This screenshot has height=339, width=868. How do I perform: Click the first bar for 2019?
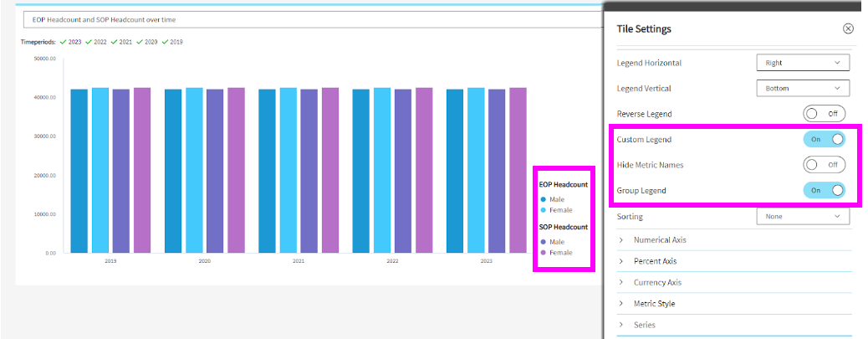(79, 171)
